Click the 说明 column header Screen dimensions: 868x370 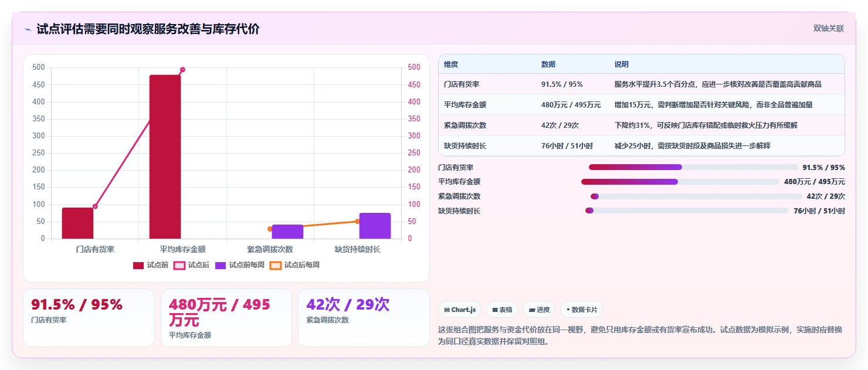pos(622,65)
